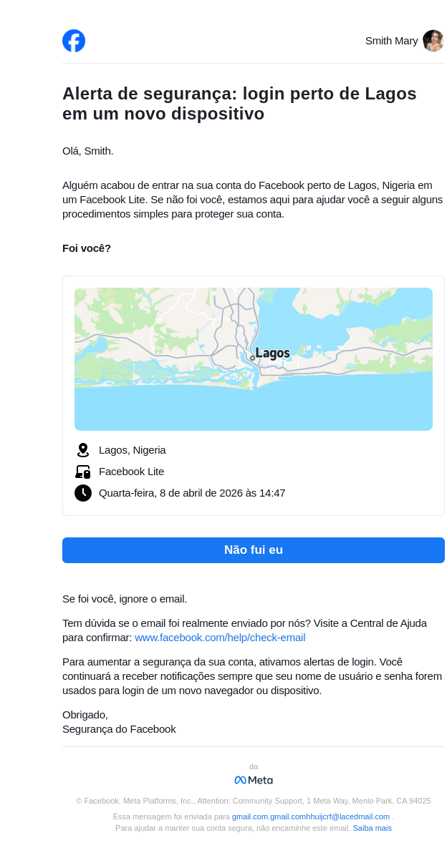The height and width of the screenshot is (868, 447).
Task: Click the location pin icon
Action: click(x=83, y=450)
